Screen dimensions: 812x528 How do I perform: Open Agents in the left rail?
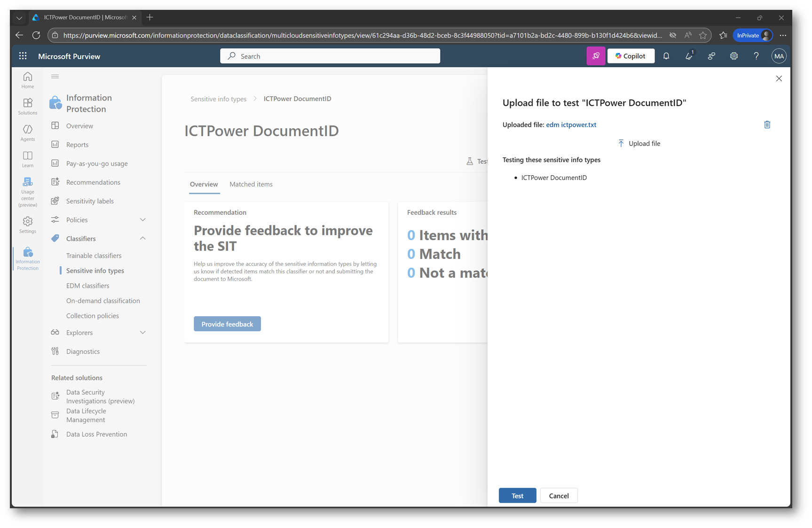[28, 132]
